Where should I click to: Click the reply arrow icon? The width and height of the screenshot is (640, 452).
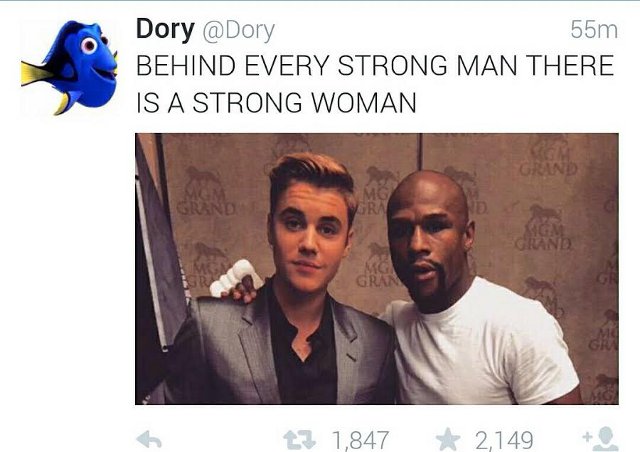149,440
